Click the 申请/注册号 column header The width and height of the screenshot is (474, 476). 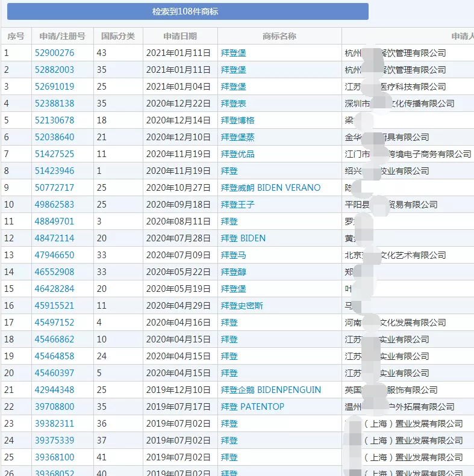[62, 36]
